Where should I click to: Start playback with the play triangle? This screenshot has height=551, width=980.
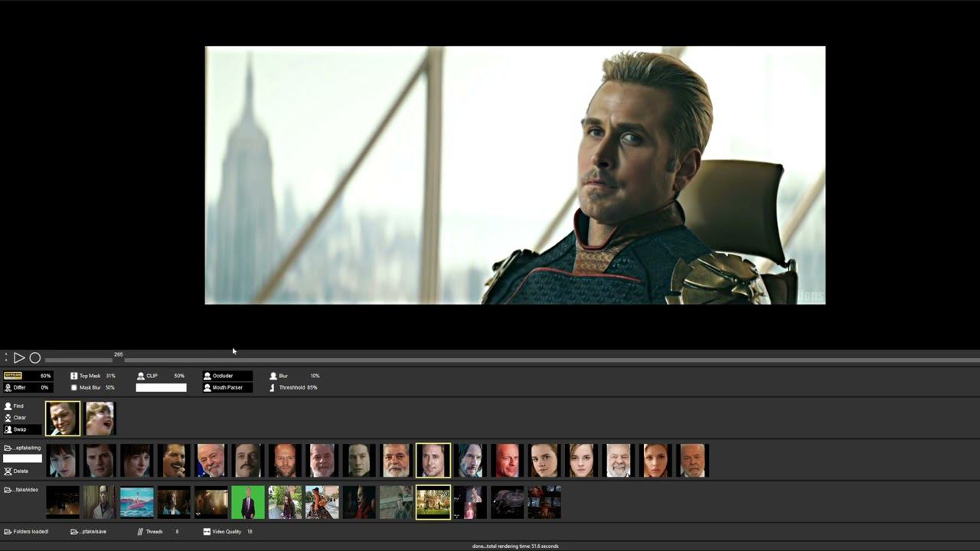(19, 358)
